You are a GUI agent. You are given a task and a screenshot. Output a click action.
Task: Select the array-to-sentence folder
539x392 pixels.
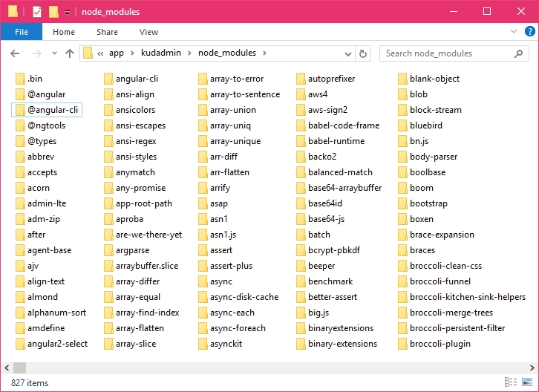pos(240,94)
